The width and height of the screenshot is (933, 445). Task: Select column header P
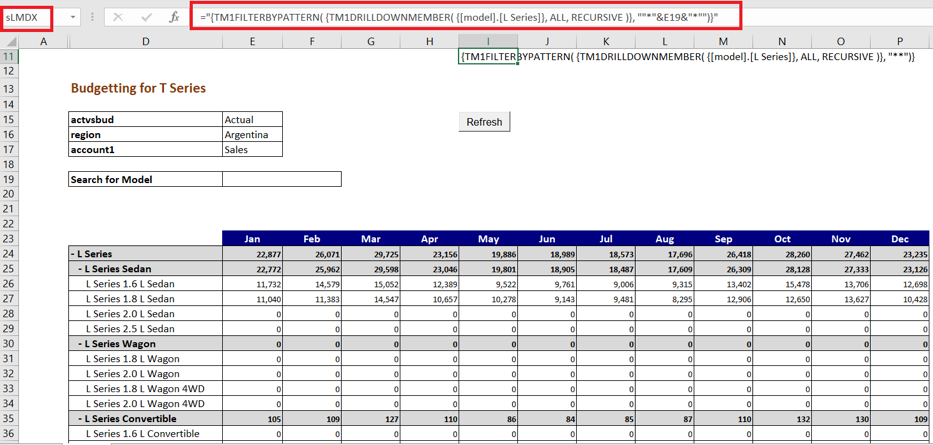coord(900,40)
